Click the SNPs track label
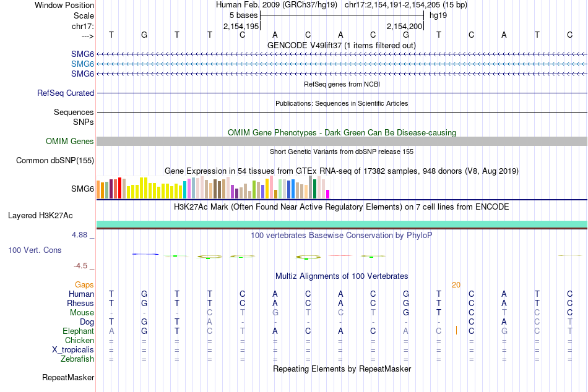The width and height of the screenshot is (588, 392). 84,122
